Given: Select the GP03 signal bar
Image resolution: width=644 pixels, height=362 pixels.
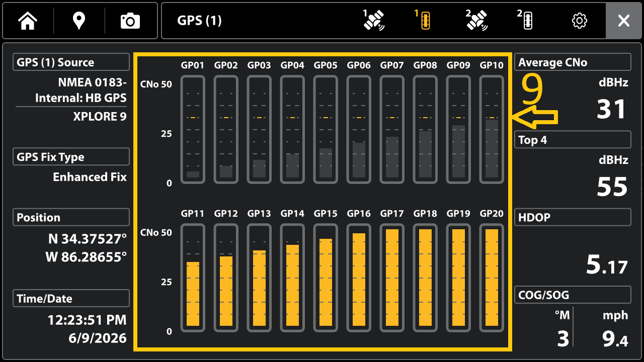Looking at the screenshot, I should pyautogui.click(x=259, y=129).
